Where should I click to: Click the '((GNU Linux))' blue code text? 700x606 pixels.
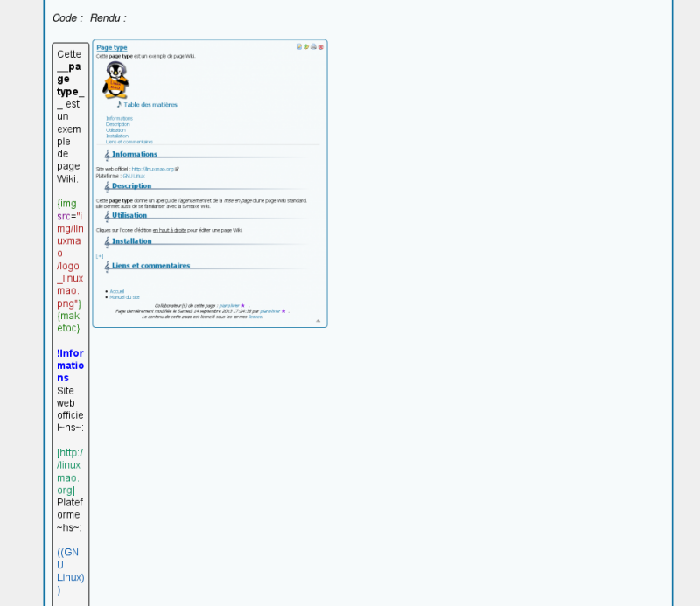tap(71, 571)
